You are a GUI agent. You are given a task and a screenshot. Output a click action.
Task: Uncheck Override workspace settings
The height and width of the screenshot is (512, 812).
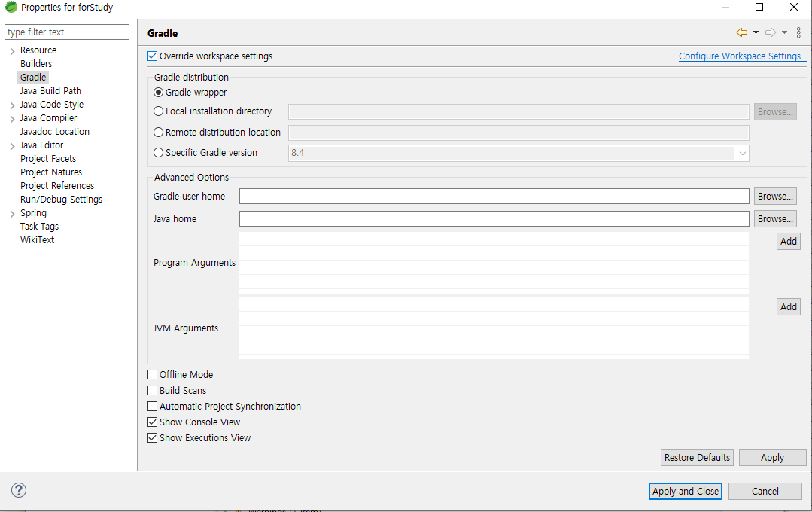coord(152,56)
